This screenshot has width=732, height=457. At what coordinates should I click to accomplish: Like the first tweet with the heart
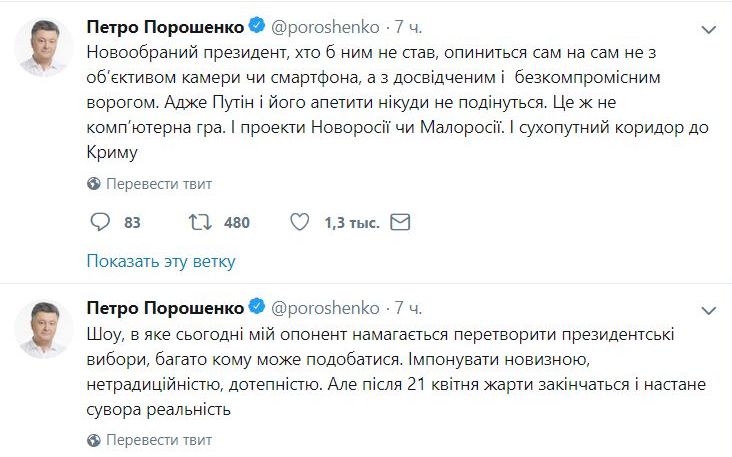coord(299,222)
